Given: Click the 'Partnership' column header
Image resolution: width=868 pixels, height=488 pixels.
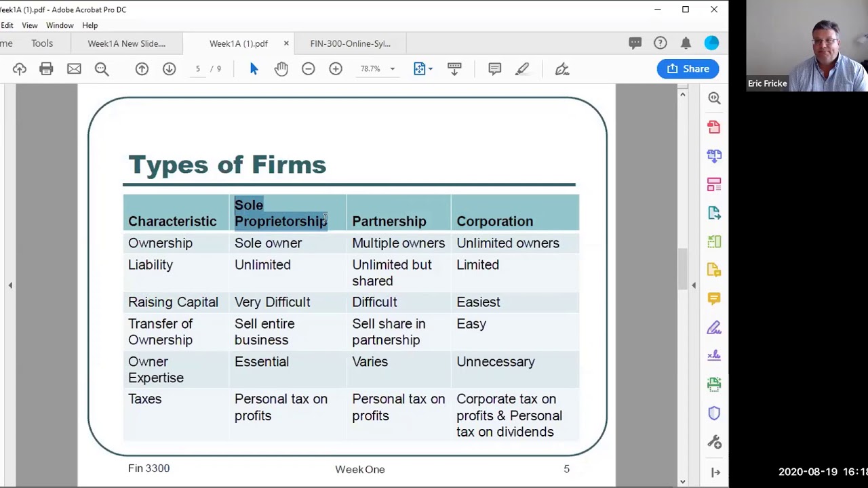Looking at the screenshot, I should [389, 221].
